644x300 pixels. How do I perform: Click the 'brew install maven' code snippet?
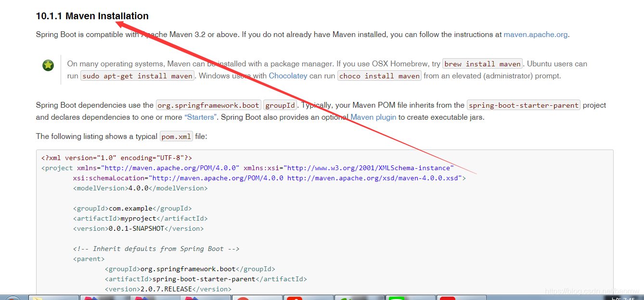coord(483,64)
